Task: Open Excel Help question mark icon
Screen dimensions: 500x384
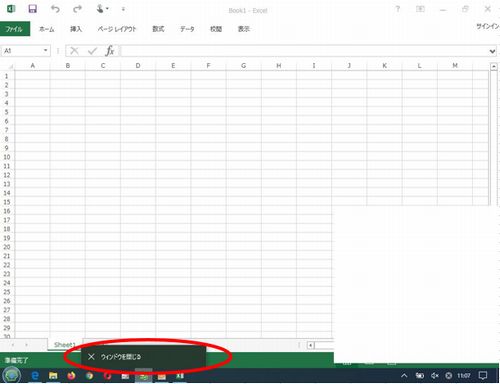Action: point(398,9)
